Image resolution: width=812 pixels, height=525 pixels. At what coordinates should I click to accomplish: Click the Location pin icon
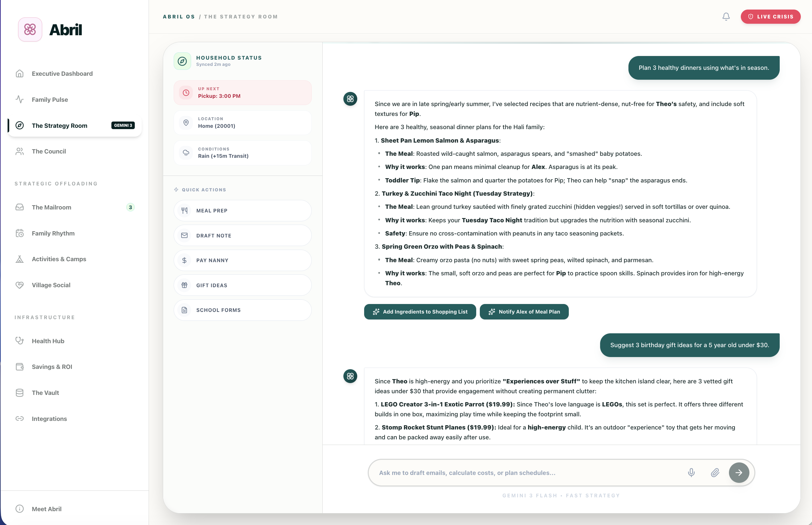coord(186,123)
